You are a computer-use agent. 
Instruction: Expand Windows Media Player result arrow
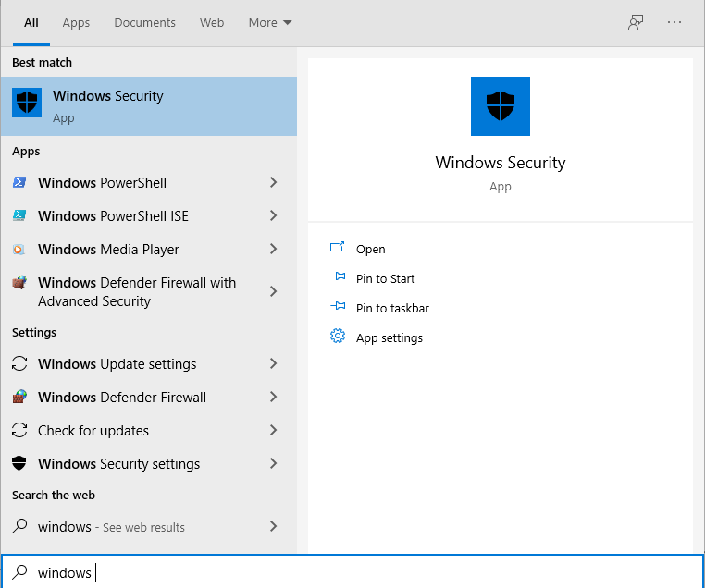coord(273,250)
